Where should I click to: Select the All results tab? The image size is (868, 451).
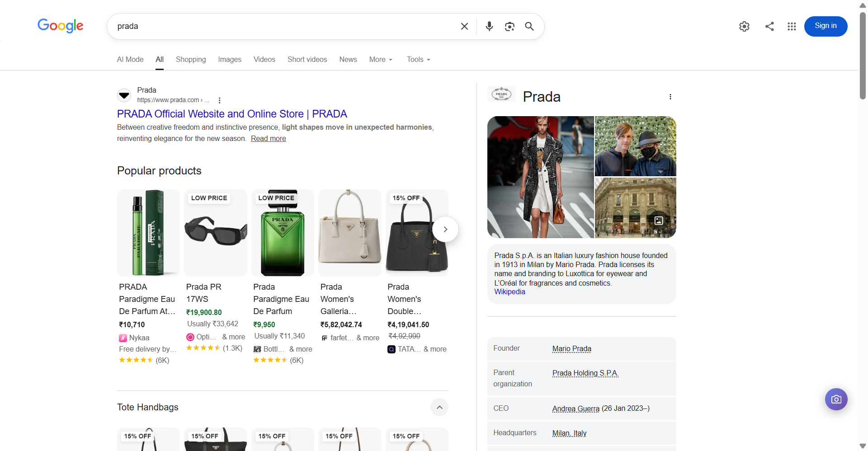coord(160,60)
